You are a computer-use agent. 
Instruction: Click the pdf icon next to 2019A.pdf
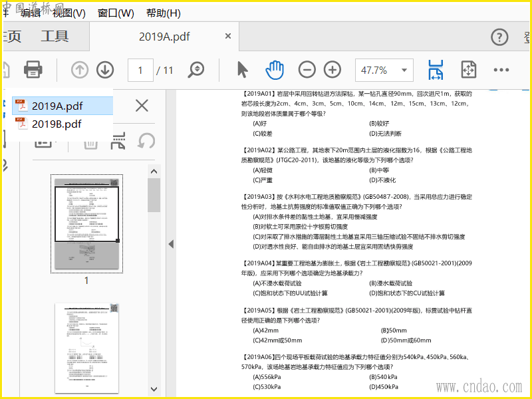tap(21, 105)
